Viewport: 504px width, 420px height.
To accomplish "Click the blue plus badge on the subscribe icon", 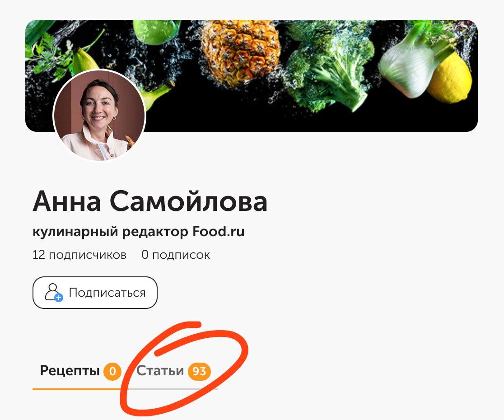I will [59, 298].
